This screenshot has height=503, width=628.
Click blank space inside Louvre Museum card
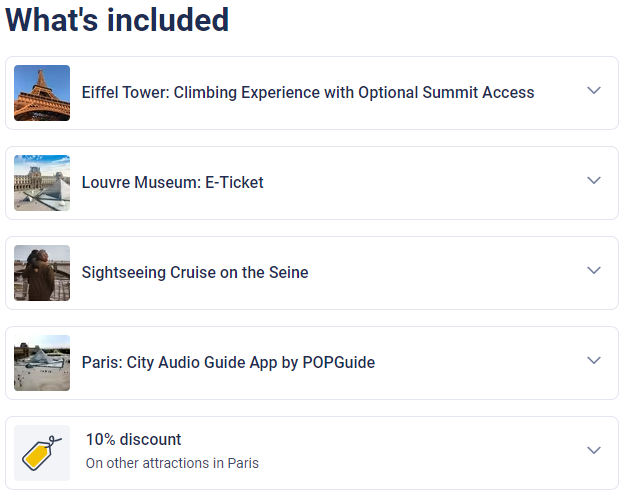[x=420, y=183]
